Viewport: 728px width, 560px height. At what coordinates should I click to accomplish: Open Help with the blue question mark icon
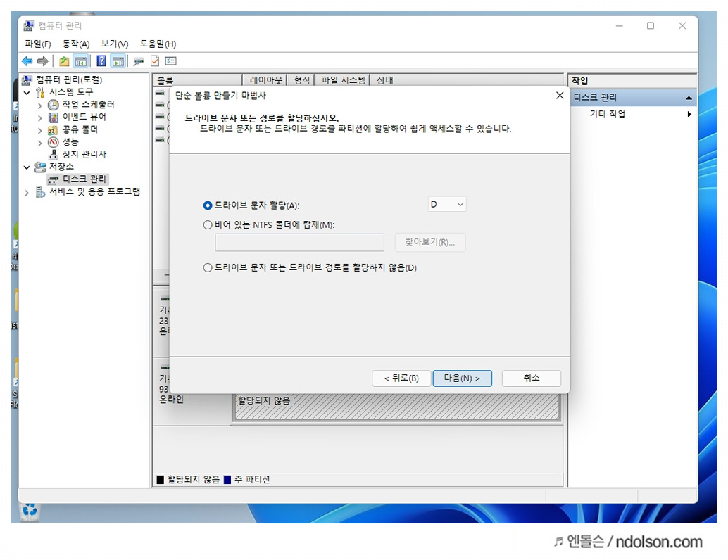(101, 61)
